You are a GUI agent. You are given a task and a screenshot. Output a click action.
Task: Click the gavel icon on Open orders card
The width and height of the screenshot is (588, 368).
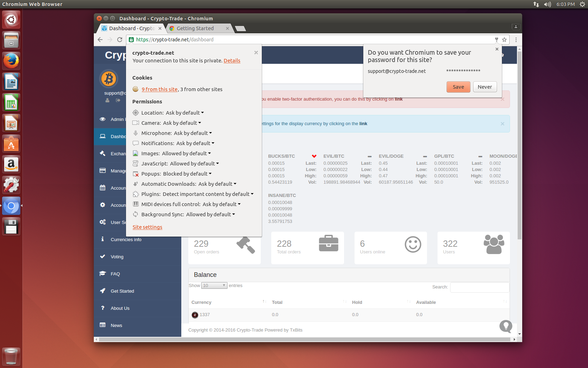(246, 245)
